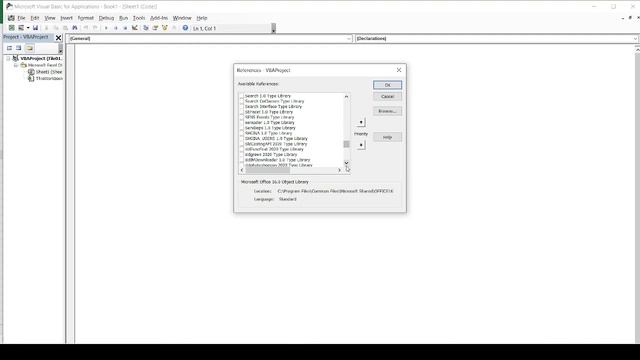
Task: Open the Add-Ins menu
Action: (159, 18)
